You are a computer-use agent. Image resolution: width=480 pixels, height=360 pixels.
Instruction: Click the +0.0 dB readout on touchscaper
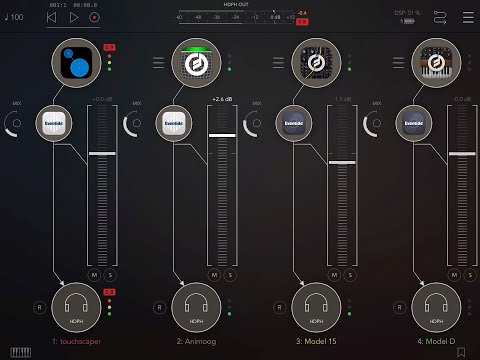click(102, 99)
